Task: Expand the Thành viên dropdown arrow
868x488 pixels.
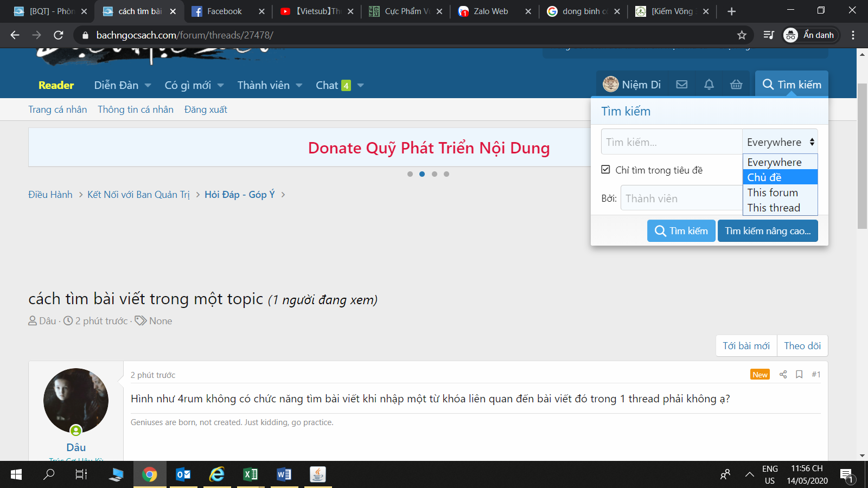Action: [299, 86]
